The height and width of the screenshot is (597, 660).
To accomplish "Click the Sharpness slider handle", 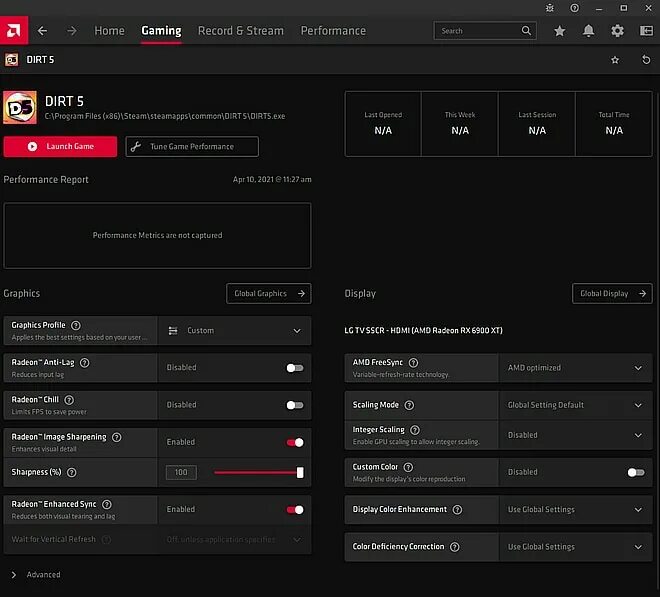I will point(300,472).
